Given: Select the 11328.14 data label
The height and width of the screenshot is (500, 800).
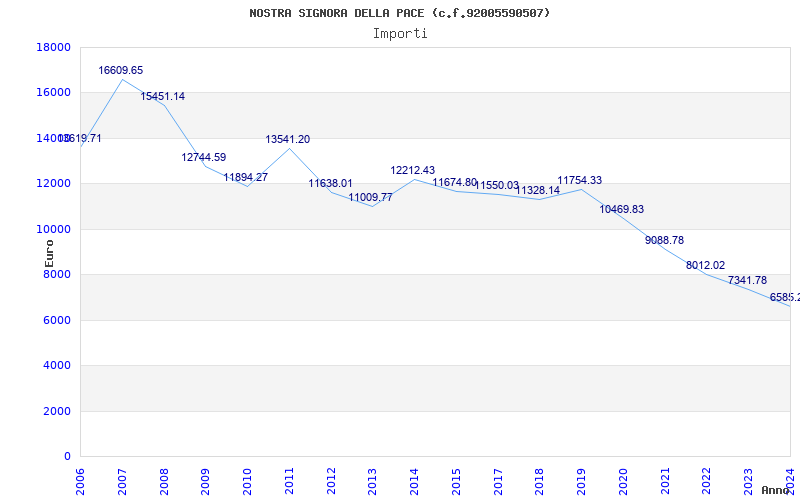Looking at the screenshot, I should tap(538, 190).
